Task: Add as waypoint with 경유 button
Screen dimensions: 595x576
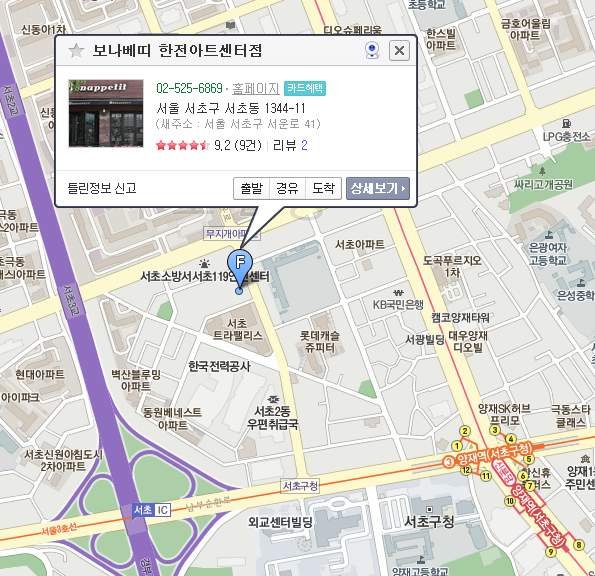Action: [x=287, y=188]
